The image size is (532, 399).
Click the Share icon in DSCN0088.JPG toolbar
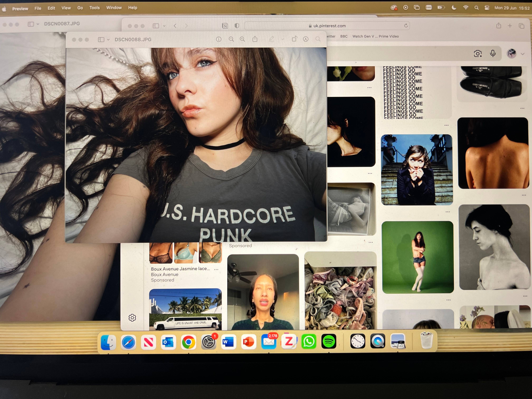point(255,39)
